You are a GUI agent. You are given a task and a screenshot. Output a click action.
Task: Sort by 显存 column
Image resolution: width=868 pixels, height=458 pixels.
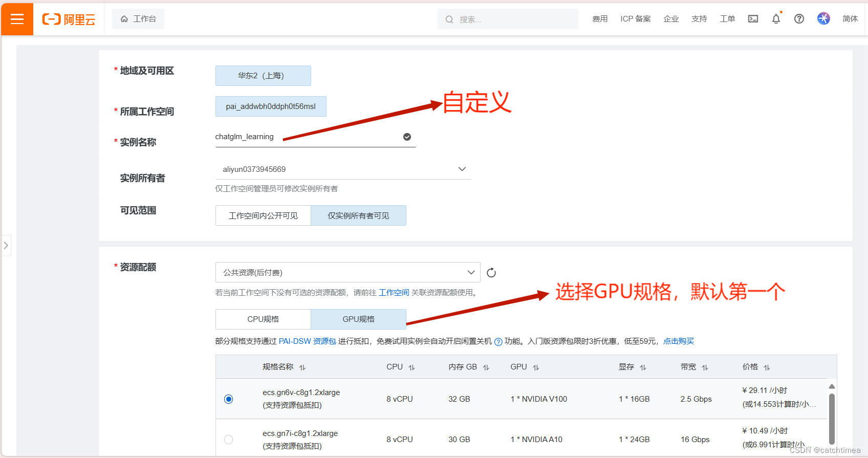[643, 367]
